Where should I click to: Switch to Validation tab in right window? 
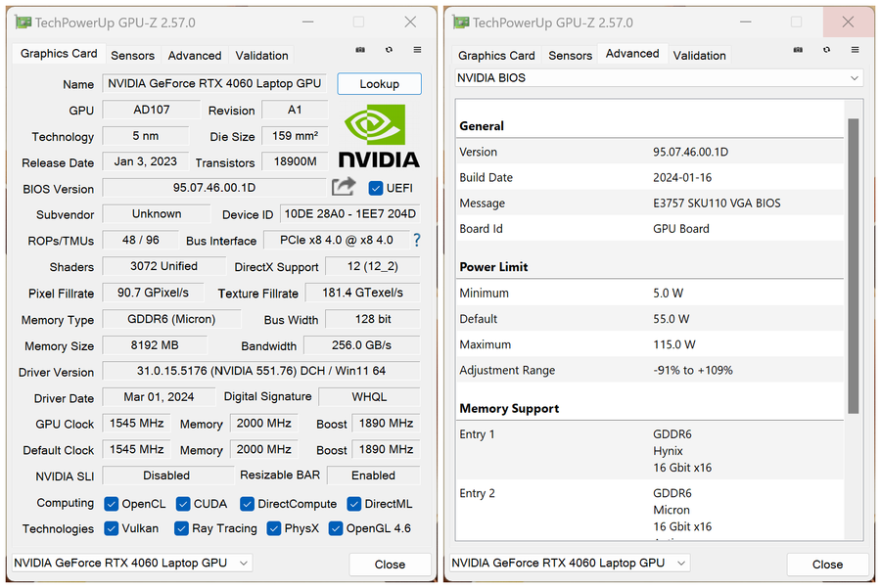click(x=699, y=56)
